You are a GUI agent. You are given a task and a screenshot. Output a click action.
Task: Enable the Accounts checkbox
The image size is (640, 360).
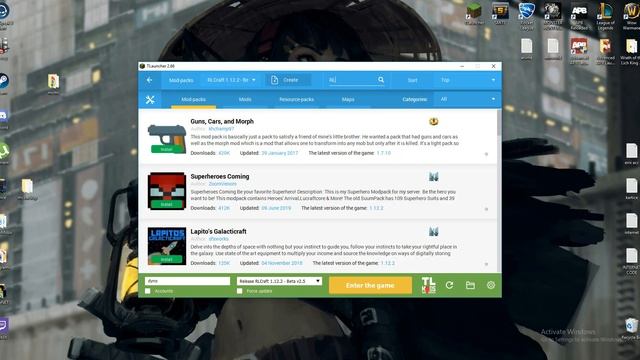pyautogui.click(x=148, y=291)
